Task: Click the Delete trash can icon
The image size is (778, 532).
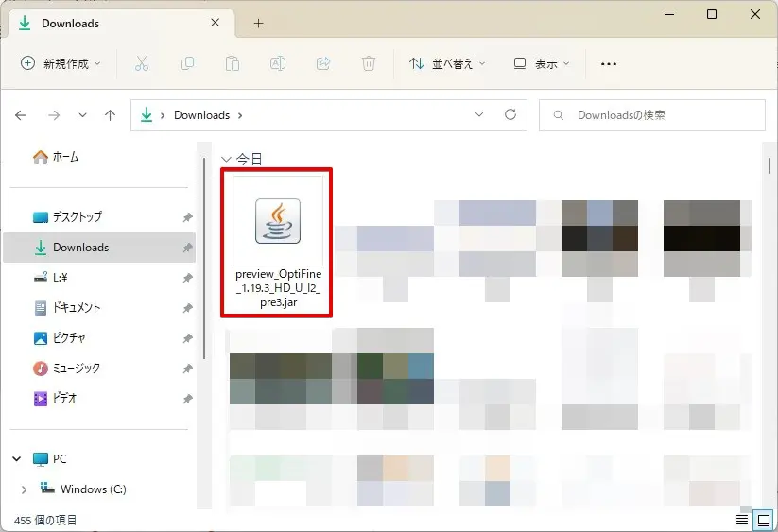Action: (369, 63)
